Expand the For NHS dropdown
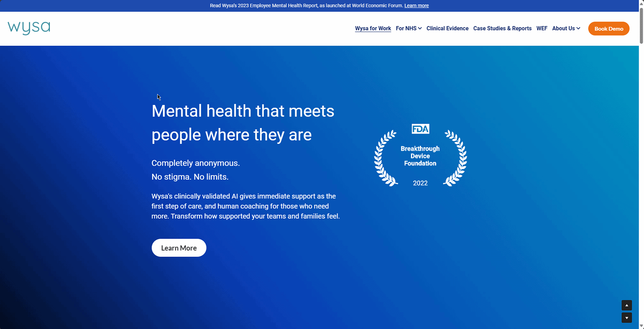This screenshot has height=329, width=644. coord(409,29)
